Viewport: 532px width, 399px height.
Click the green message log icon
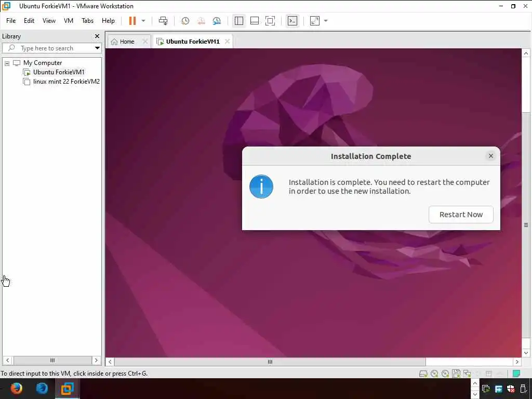pos(516,374)
